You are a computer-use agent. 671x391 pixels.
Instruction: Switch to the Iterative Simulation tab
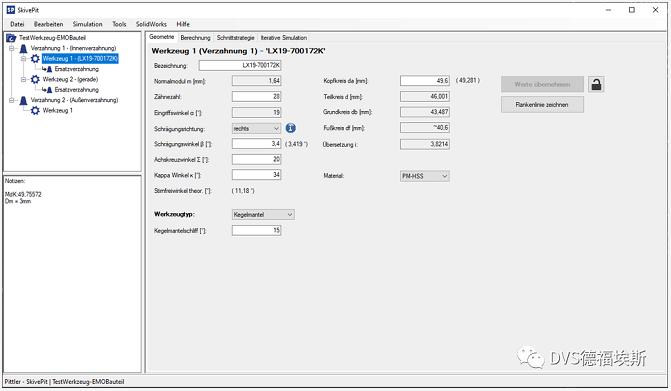point(284,38)
